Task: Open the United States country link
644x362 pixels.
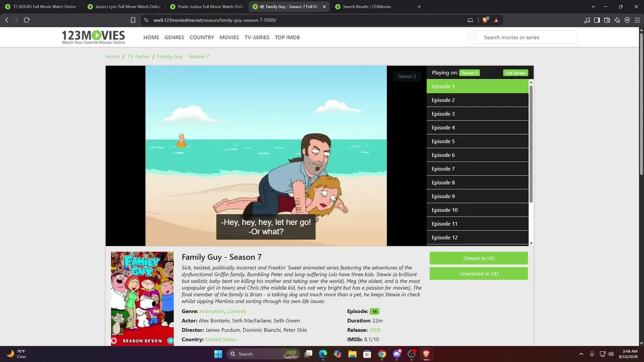Action: [221, 339]
